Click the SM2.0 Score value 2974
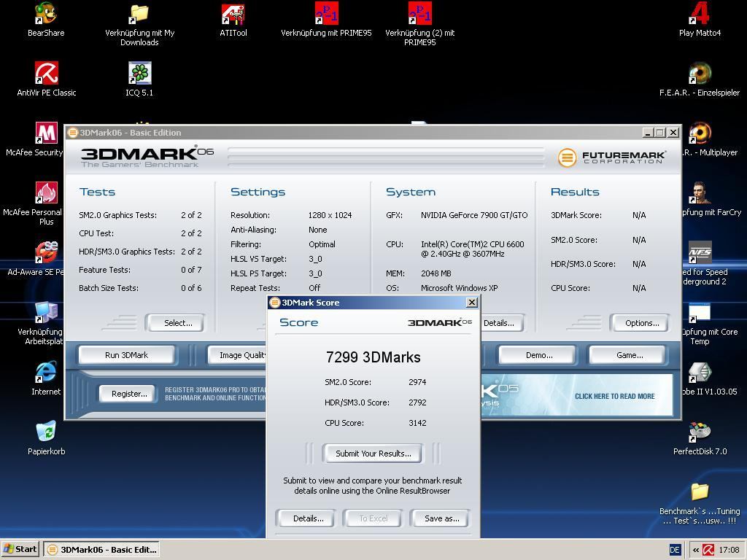 [417, 382]
